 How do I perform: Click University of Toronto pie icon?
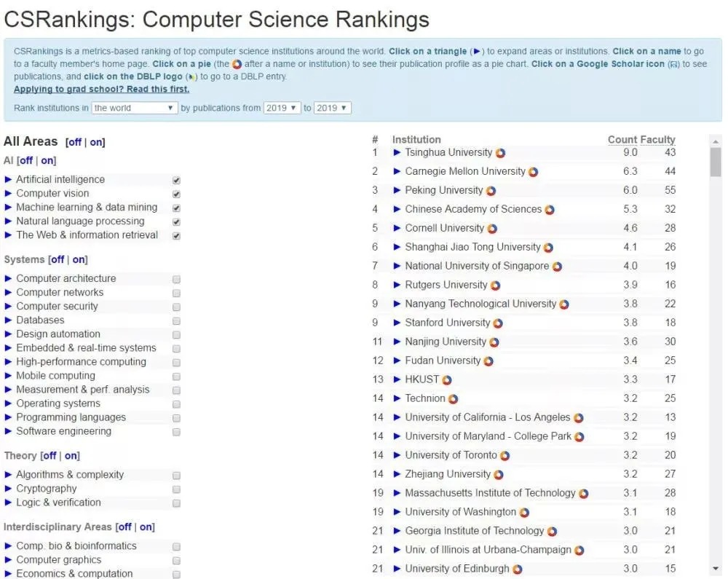tap(505, 456)
